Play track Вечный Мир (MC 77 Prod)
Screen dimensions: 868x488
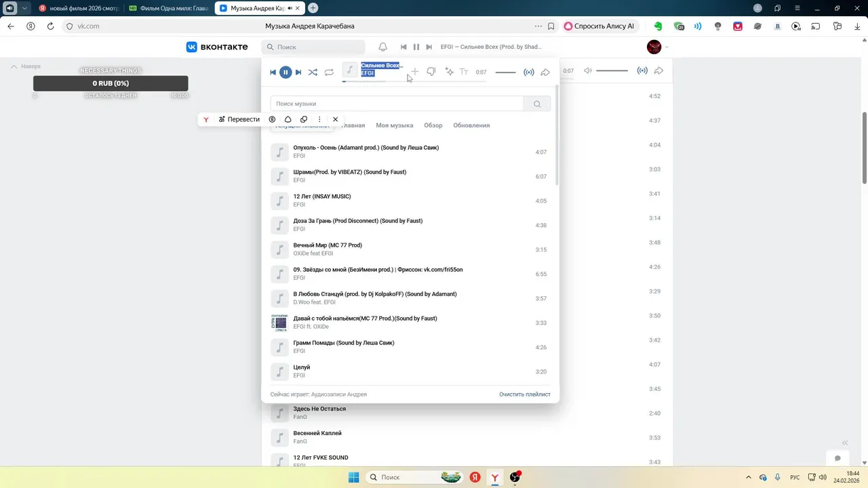(409, 249)
